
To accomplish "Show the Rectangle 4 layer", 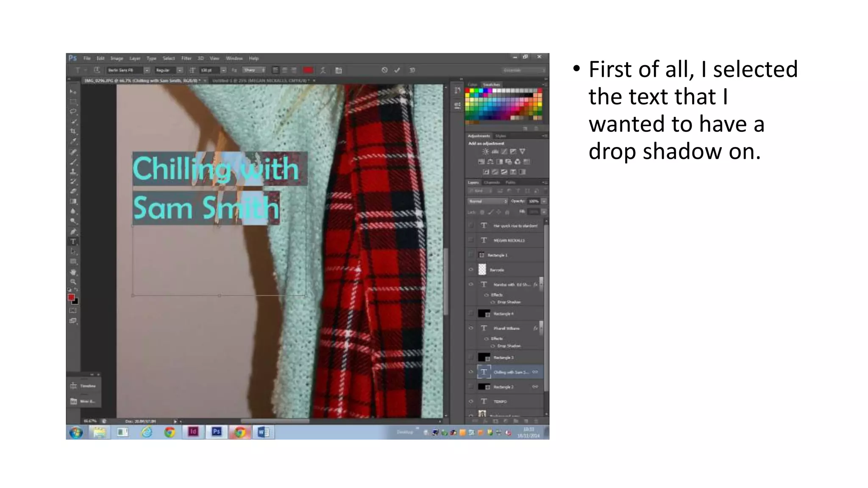I will coord(471,313).
